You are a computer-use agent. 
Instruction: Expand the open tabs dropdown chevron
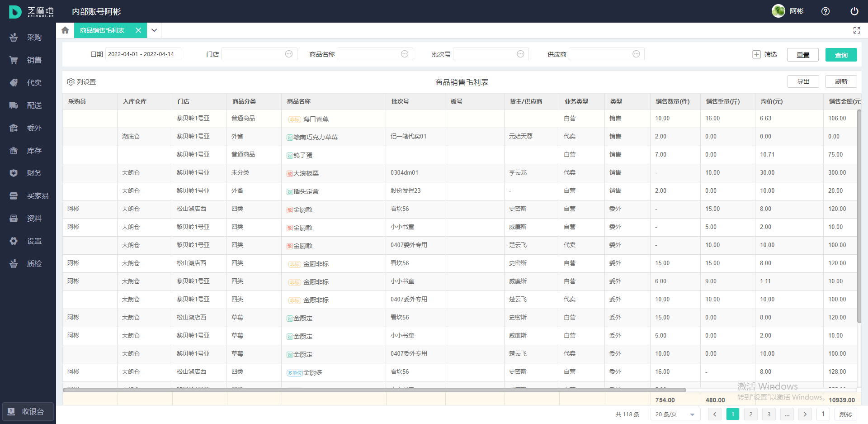154,30
